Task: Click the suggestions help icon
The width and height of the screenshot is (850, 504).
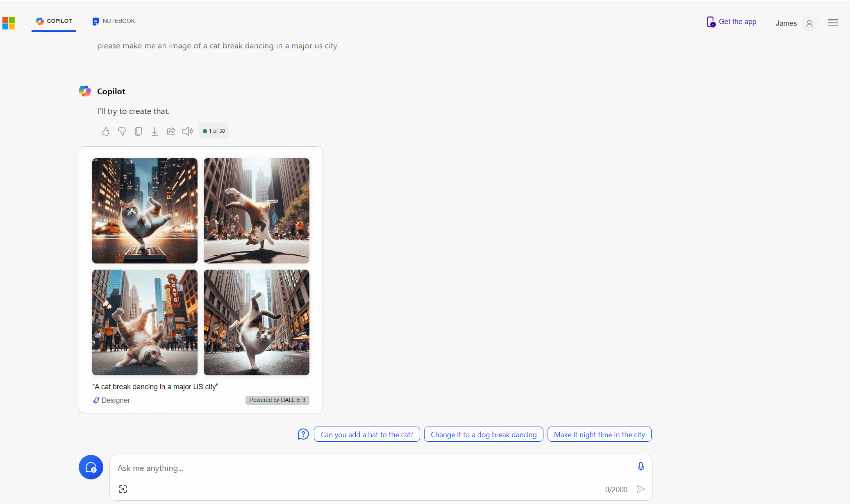Action: coord(303,434)
